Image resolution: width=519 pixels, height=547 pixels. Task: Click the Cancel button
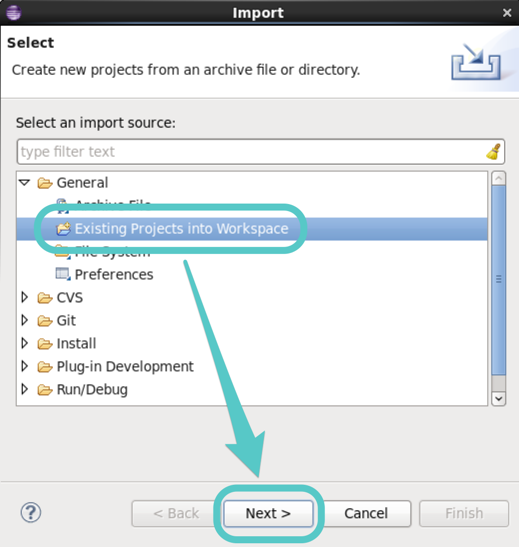point(366,514)
